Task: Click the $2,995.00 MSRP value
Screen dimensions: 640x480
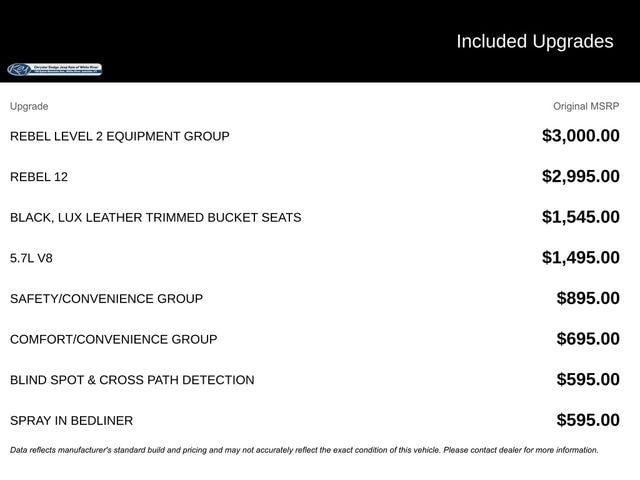Action: point(580,177)
